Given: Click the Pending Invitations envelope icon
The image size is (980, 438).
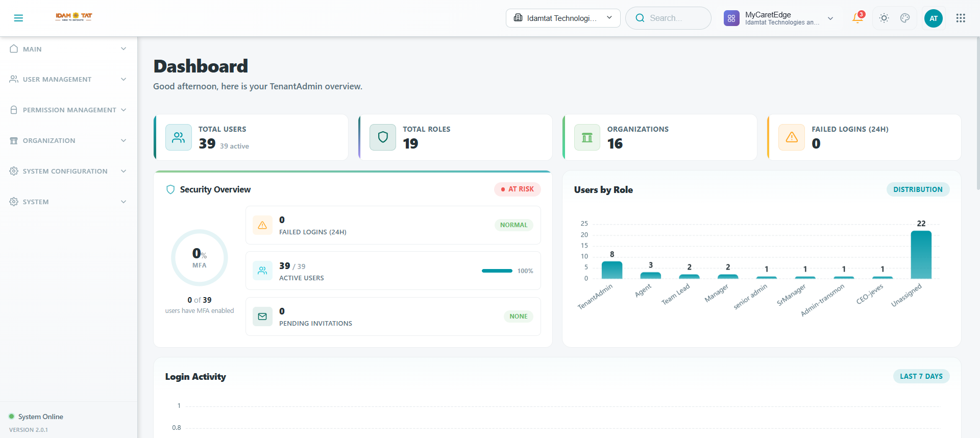Looking at the screenshot, I should [262, 317].
